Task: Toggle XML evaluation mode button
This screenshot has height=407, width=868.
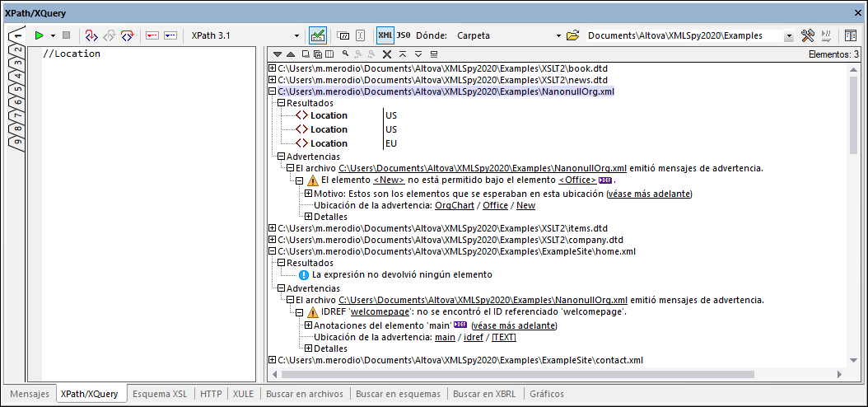Action: pos(385,36)
